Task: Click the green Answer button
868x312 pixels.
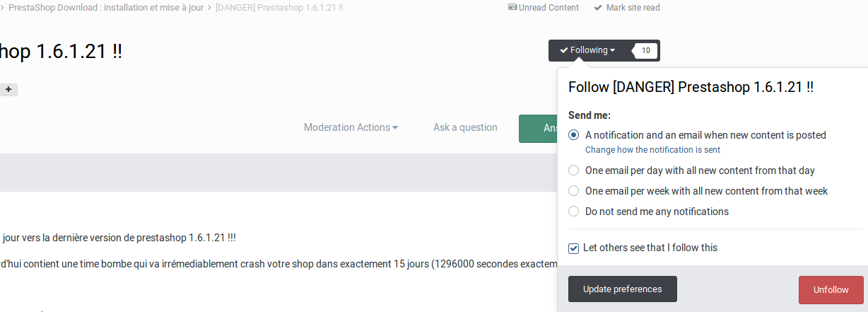Action: (x=538, y=129)
